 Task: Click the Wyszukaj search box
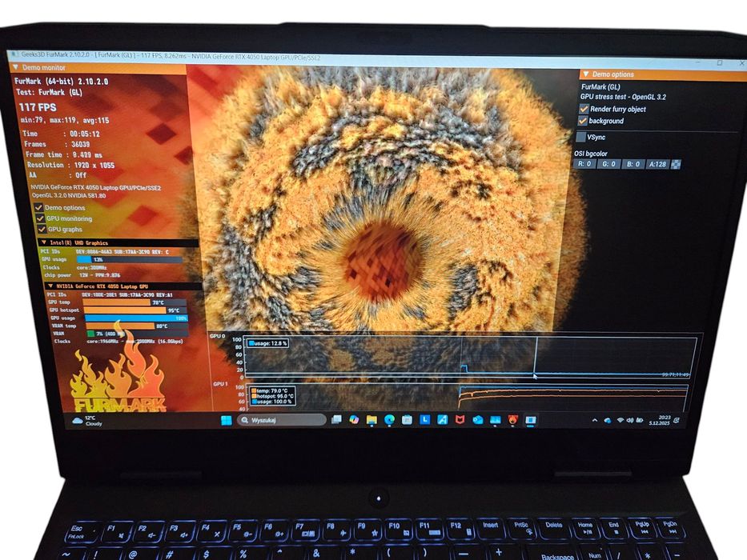tap(282, 420)
